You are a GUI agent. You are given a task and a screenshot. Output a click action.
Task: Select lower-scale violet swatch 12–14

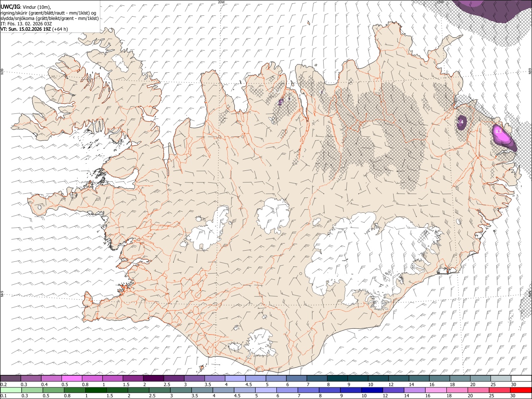pyautogui.click(x=393, y=390)
